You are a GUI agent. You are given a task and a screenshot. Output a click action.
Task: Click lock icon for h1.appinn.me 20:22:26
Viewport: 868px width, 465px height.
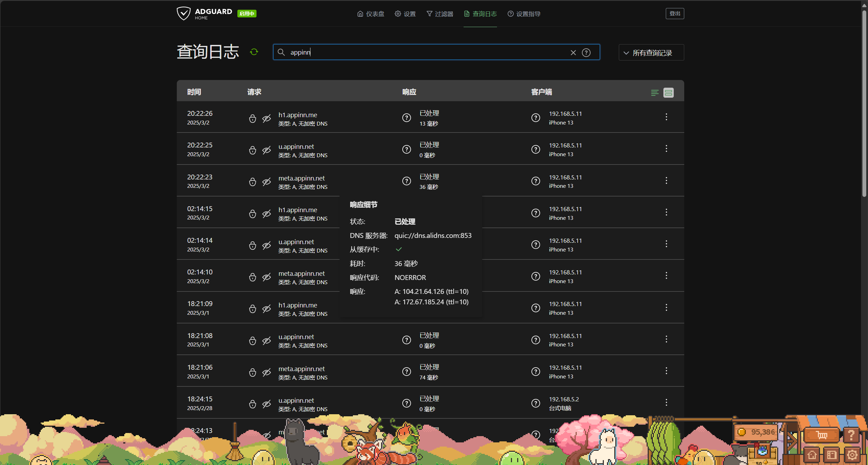[253, 119]
